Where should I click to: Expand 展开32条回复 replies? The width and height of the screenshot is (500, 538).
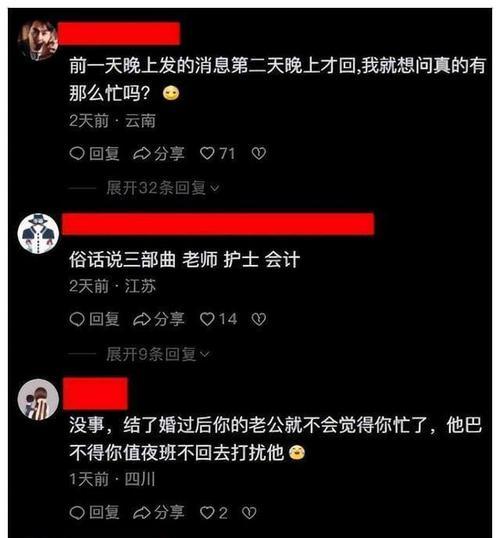coord(163,188)
